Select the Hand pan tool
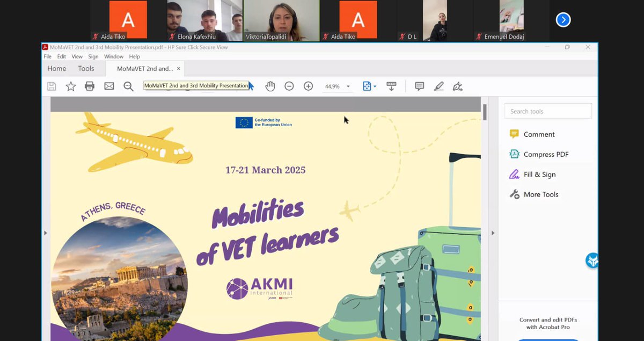The image size is (644, 341). tap(270, 86)
